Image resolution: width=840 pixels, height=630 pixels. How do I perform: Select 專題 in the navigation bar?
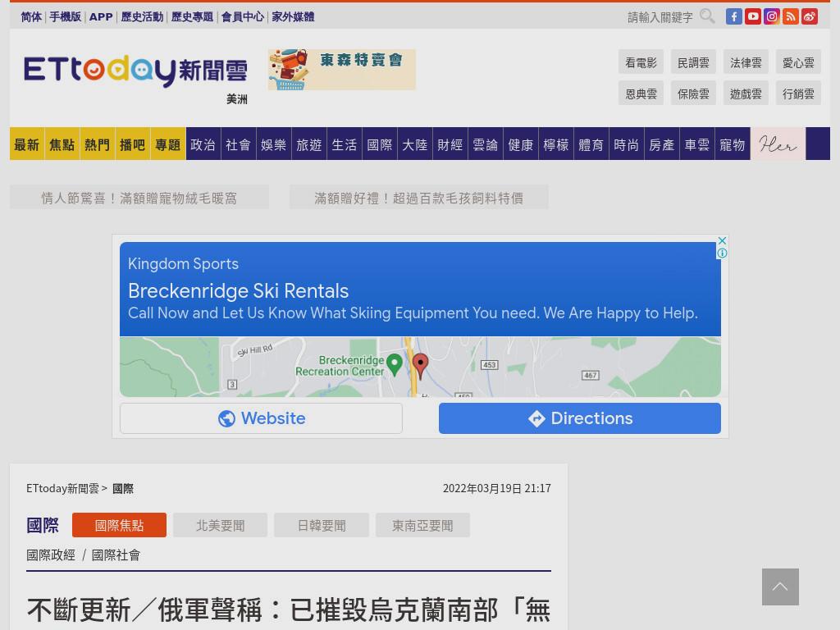pos(168,144)
